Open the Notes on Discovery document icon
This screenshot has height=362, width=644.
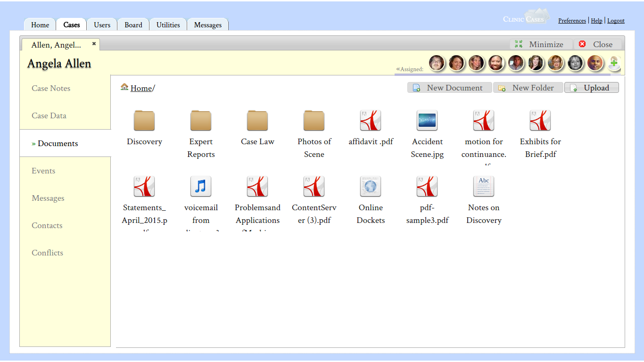tap(484, 187)
